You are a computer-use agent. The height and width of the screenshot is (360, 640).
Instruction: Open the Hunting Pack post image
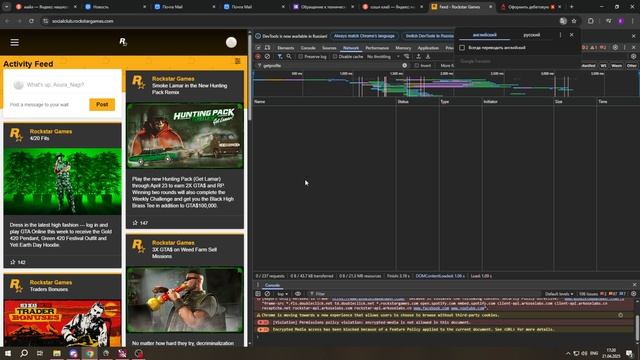coord(185,136)
